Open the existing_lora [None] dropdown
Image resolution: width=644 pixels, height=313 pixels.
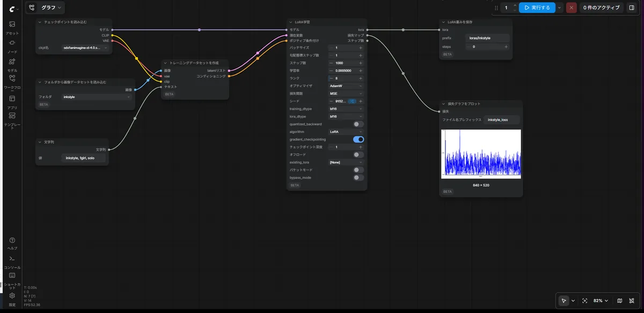[346, 162]
